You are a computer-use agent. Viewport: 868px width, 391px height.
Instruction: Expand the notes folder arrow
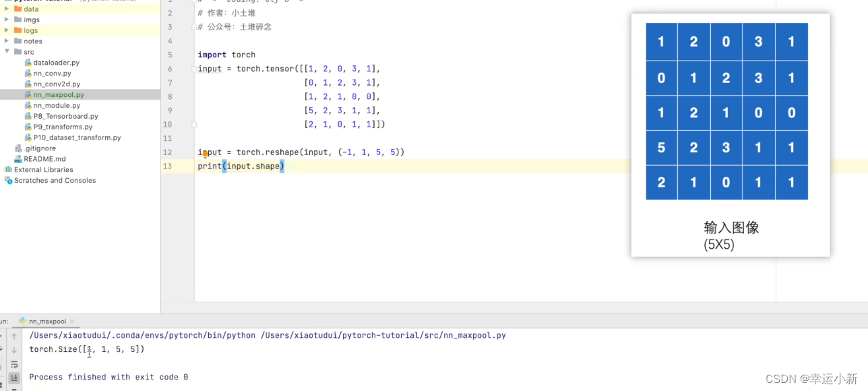coord(7,41)
